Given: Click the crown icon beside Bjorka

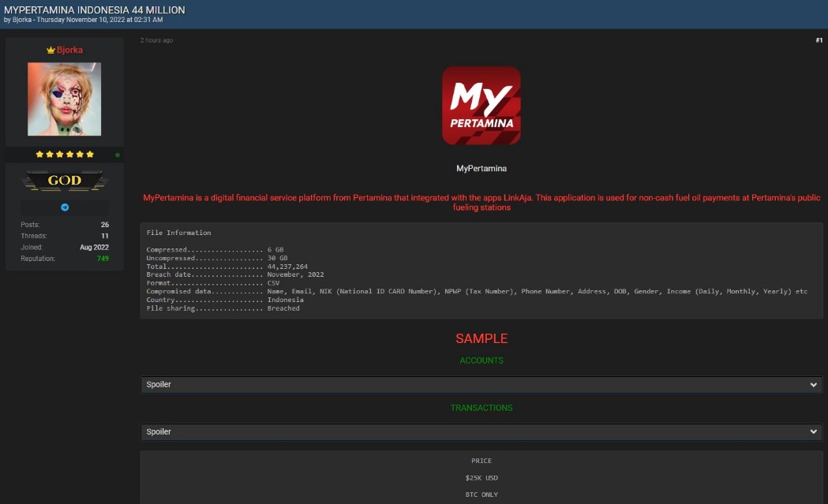Looking at the screenshot, I should point(51,50).
